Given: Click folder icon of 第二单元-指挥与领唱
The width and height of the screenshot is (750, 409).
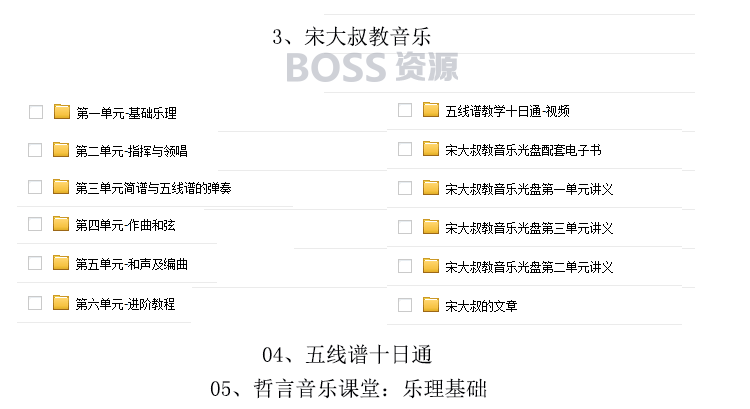Looking at the screenshot, I should 61,150.
